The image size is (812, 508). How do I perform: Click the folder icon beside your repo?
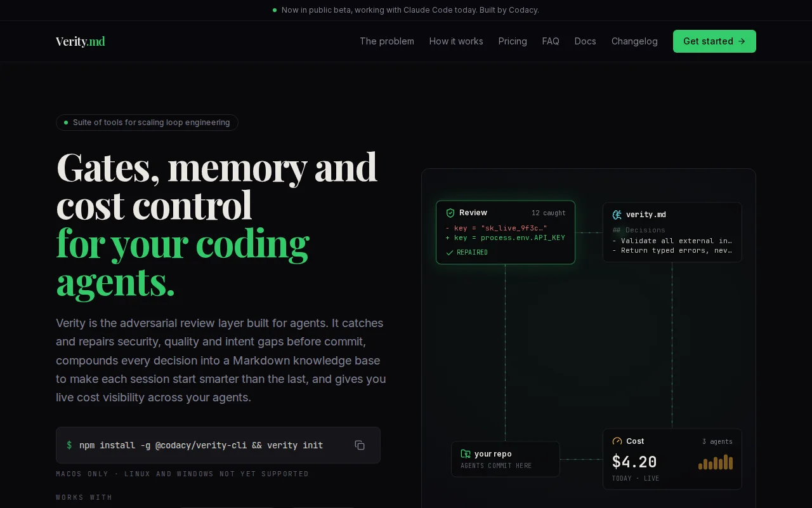466,454
